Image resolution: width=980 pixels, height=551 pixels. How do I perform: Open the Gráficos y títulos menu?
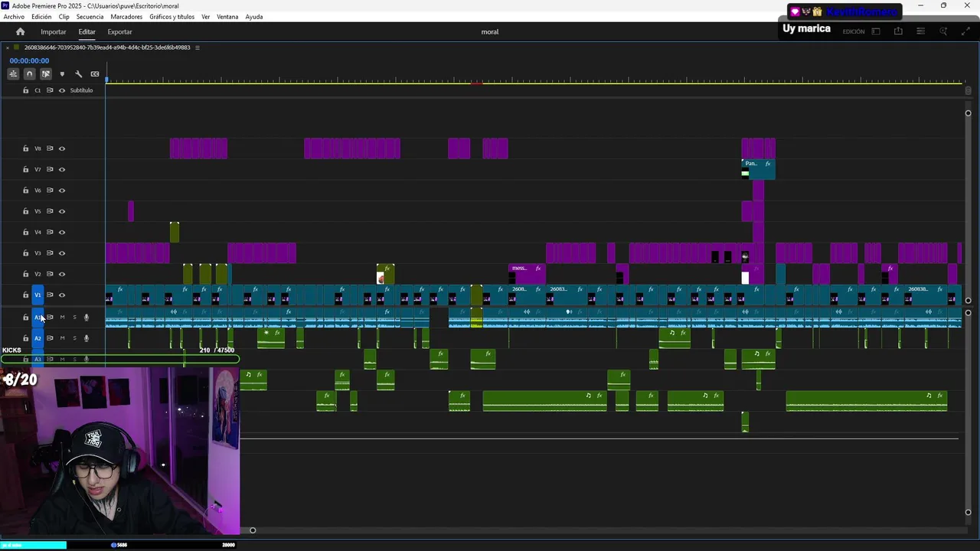pos(172,17)
